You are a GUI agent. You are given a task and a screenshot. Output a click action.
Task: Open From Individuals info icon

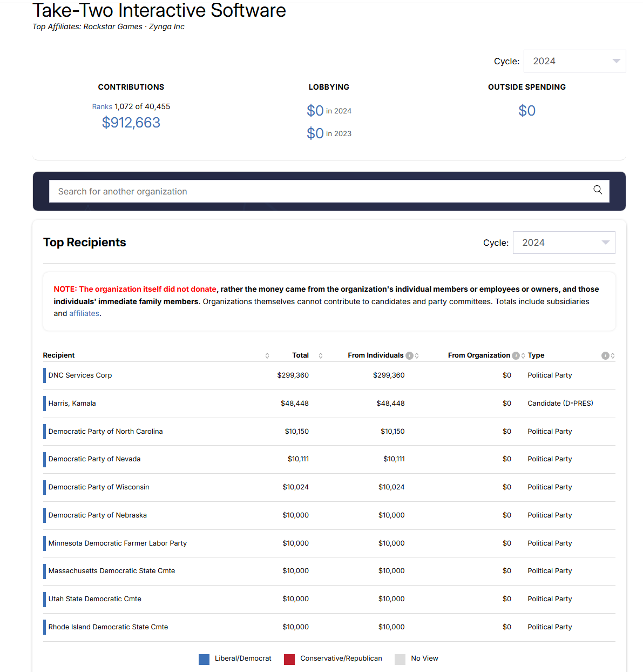409,355
